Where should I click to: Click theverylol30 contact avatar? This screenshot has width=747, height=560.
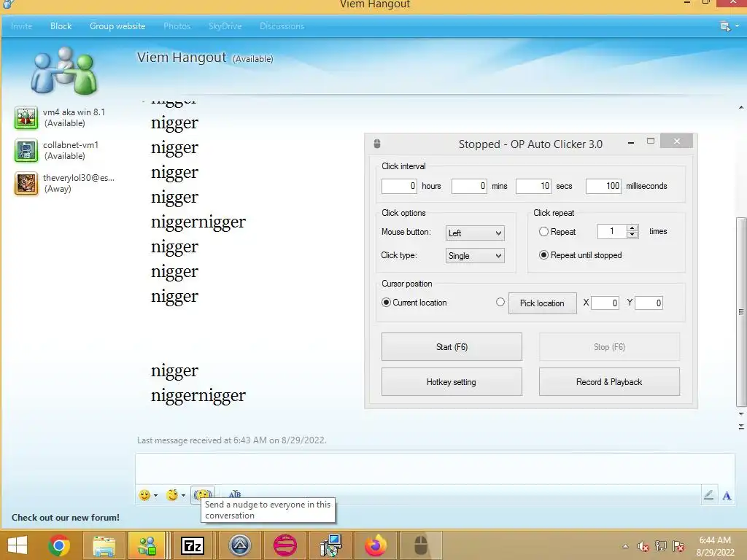coord(26,183)
